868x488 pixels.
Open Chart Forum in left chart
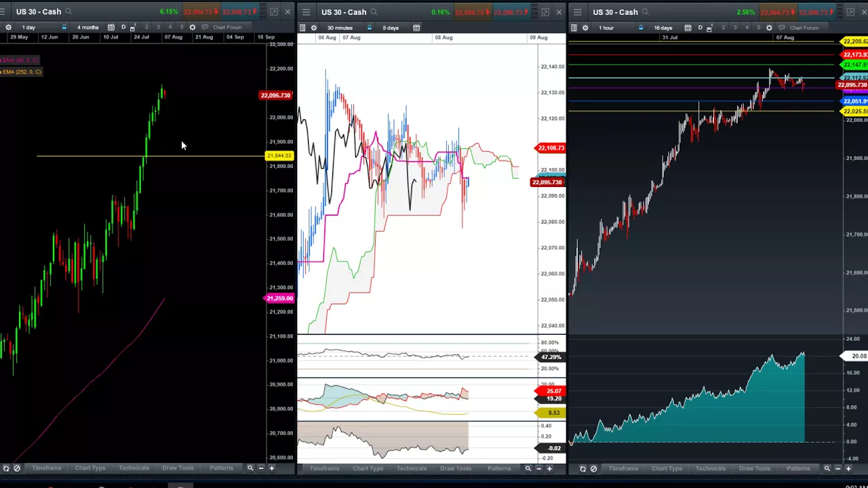[223, 27]
